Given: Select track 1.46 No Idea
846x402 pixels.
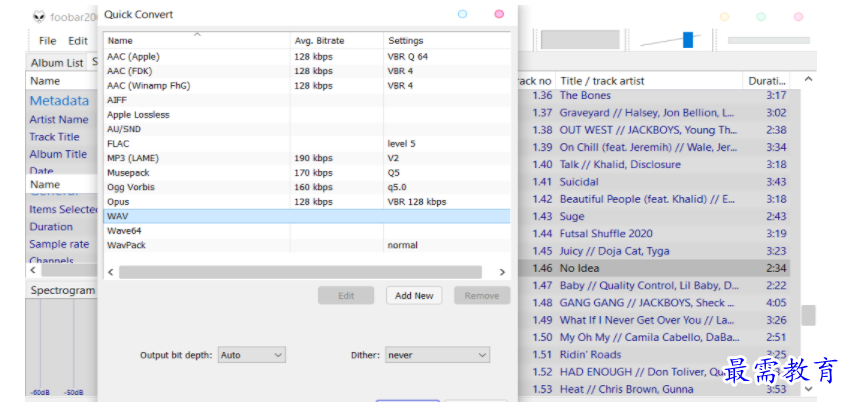Looking at the screenshot, I should pyautogui.click(x=653, y=268).
